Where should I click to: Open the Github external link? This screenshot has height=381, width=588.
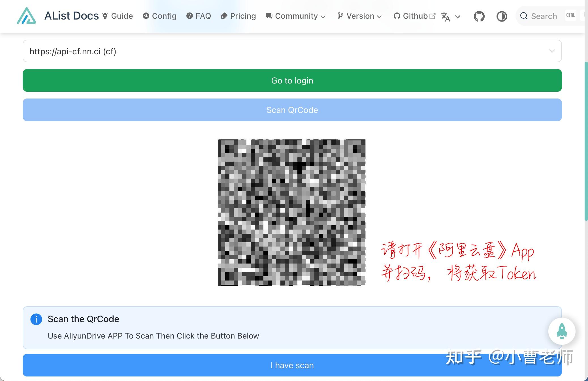coord(414,16)
